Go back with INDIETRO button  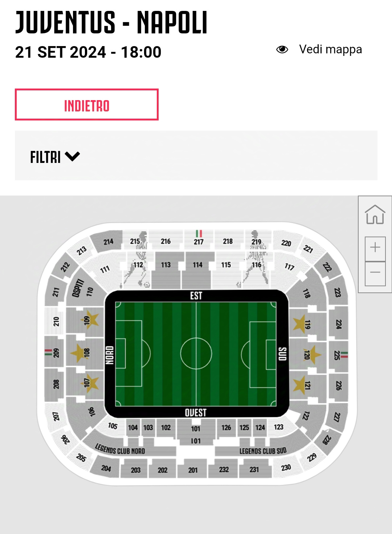87,104
